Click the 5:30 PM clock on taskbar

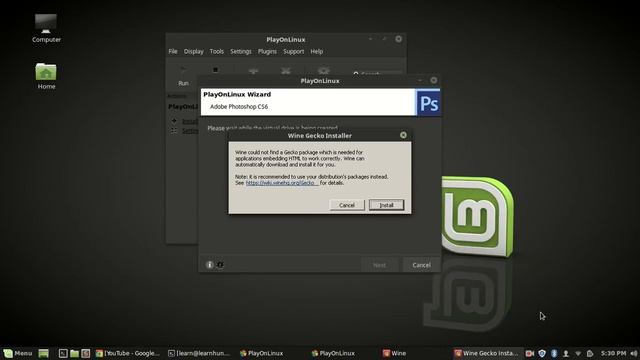(x=613, y=353)
